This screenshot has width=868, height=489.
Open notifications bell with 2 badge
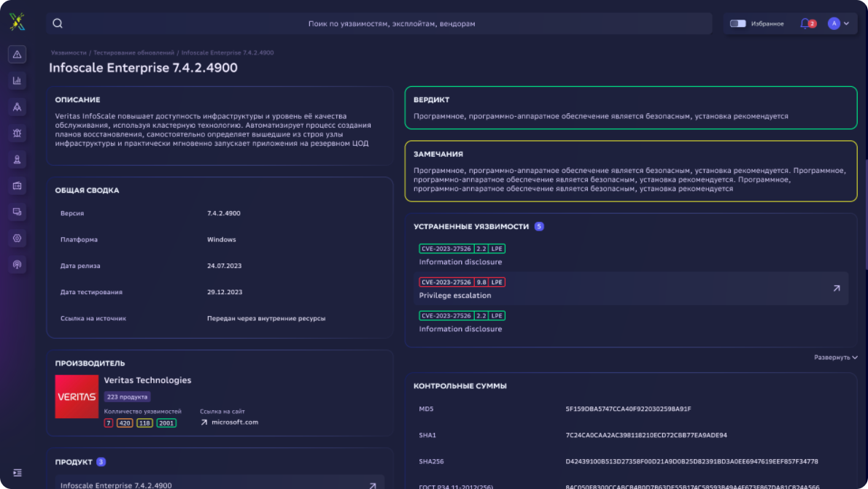pos(807,23)
